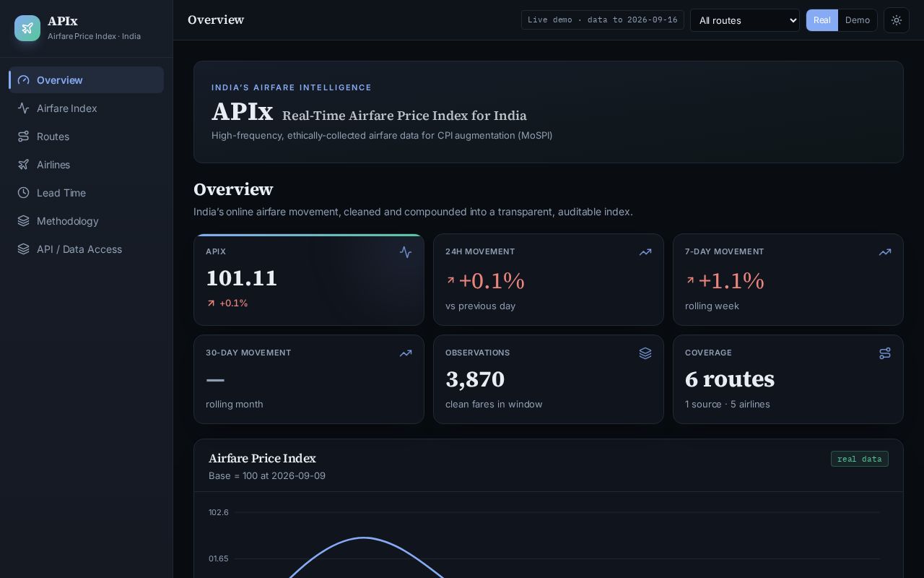Switch data mode to Demo
Viewport: 924px width, 578px height.
tap(858, 20)
